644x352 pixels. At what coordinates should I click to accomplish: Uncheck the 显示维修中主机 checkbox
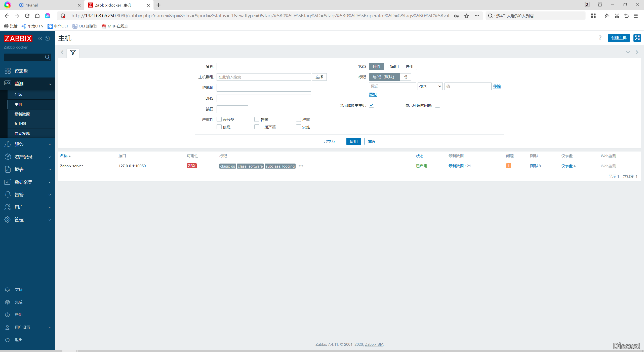point(372,105)
